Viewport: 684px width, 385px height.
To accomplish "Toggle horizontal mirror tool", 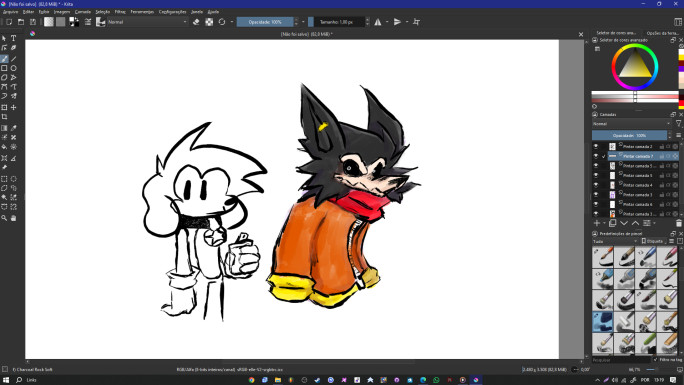I will click(378, 22).
